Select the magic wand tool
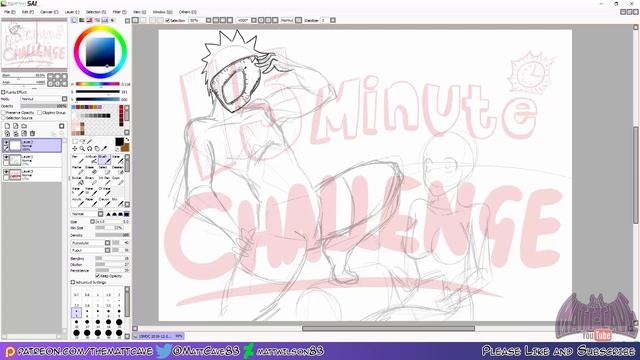 [89, 141]
